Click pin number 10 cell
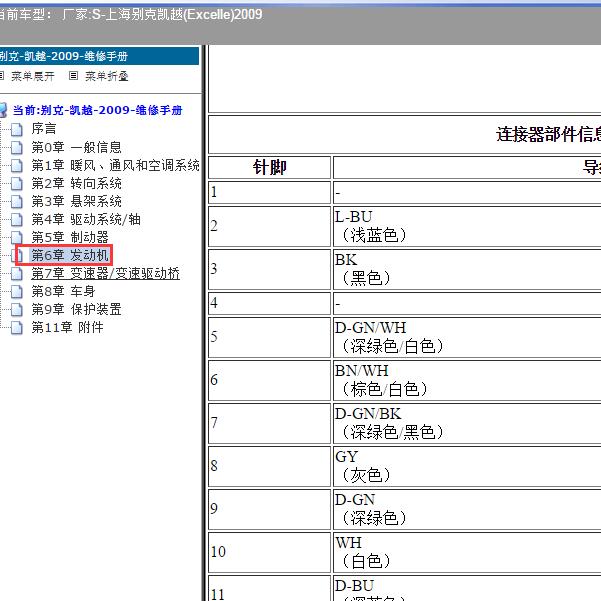The image size is (601, 601). [269, 552]
